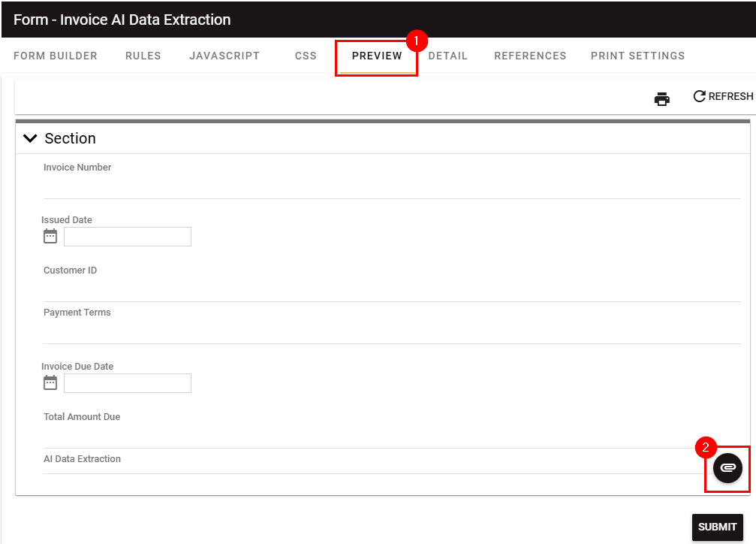This screenshot has width=756, height=544.
Task: Open the Print Settings tab
Action: click(x=637, y=56)
